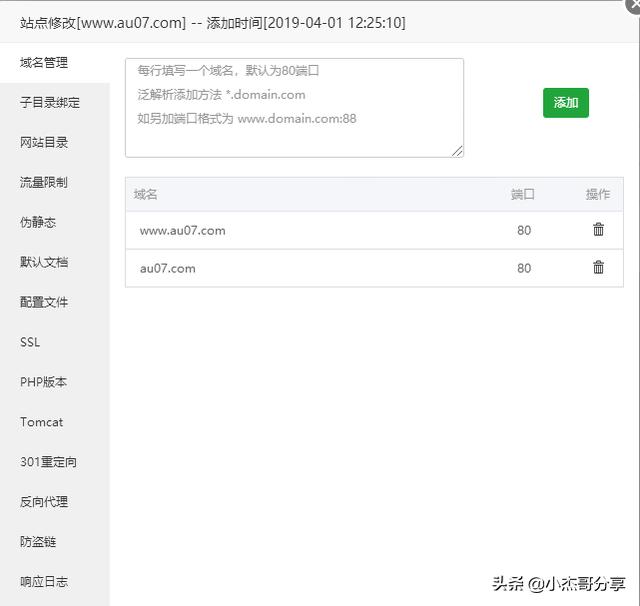Click the green 添加 button
Viewport: 640px width, 606px height.
565,103
